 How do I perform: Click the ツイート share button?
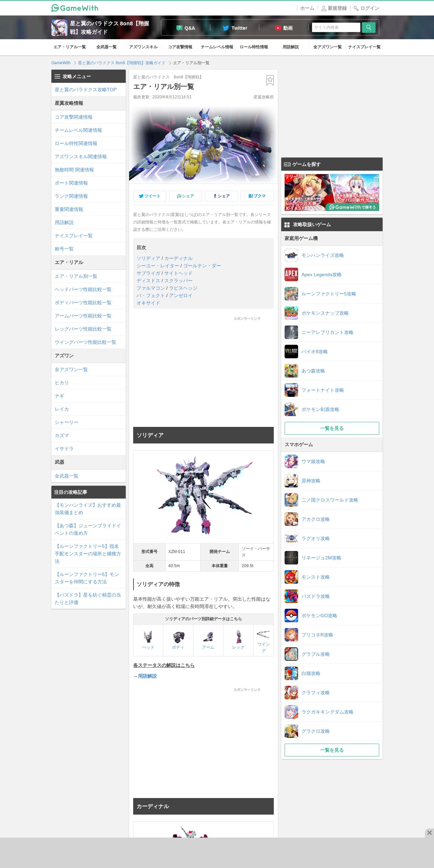click(x=150, y=196)
